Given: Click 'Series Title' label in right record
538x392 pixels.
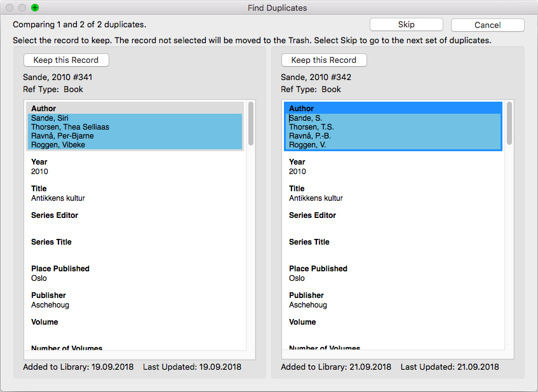Looking at the screenshot, I should click(309, 242).
